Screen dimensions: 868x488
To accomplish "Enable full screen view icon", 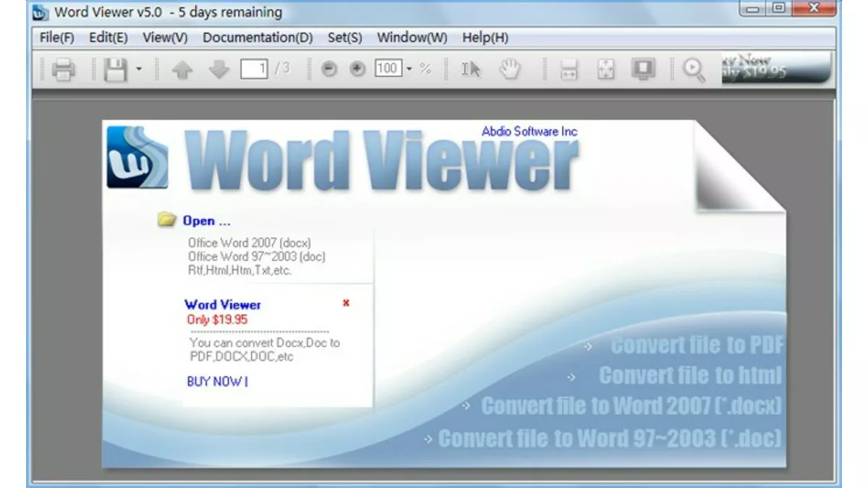I will point(644,69).
